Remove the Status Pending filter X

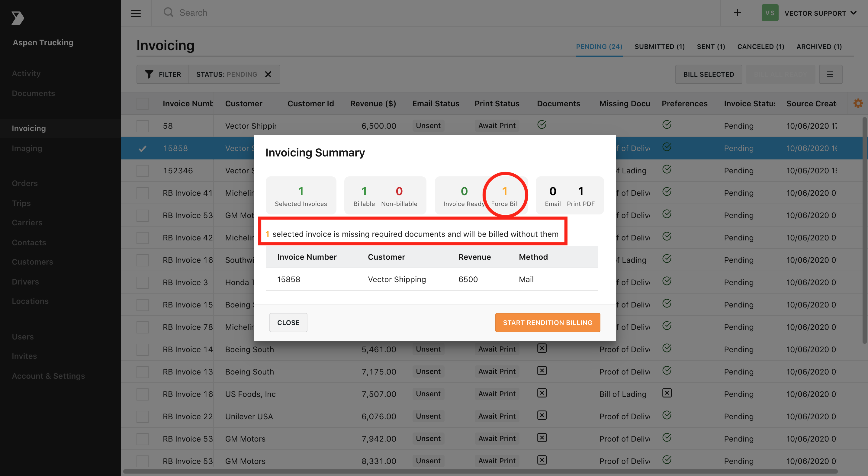click(268, 74)
